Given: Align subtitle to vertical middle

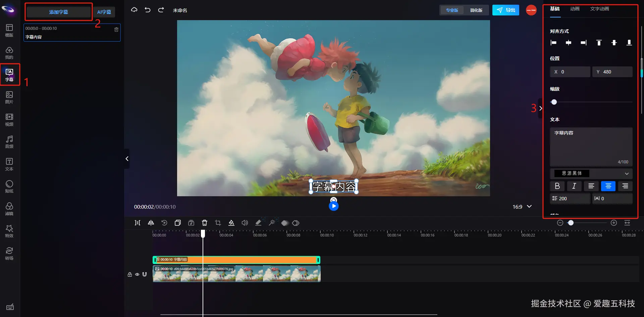Looking at the screenshot, I should pos(614,43).
